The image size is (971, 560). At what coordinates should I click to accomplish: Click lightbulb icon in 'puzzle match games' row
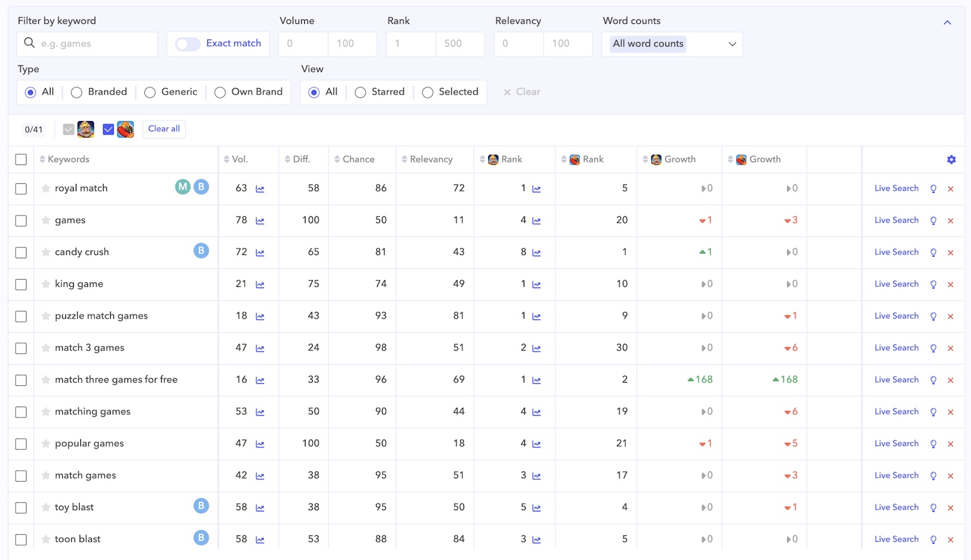933,317
